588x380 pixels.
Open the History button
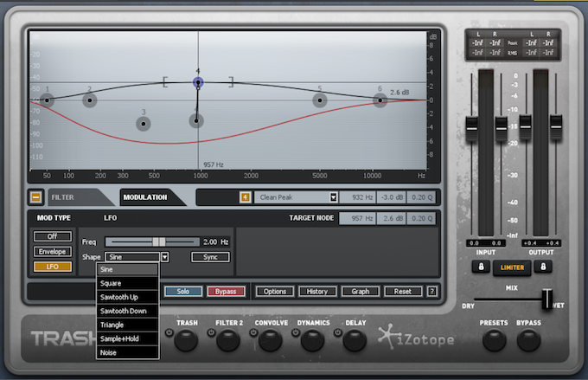[317, 292]
